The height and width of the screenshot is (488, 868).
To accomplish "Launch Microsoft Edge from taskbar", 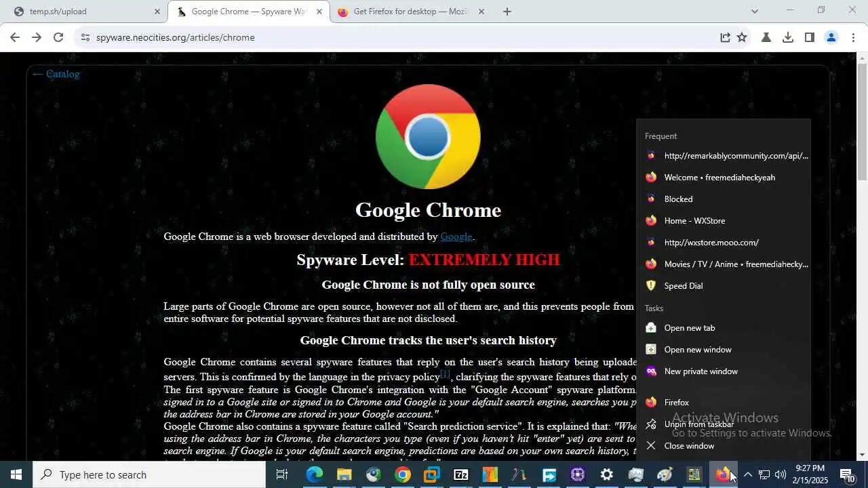I will click(315, 474).
